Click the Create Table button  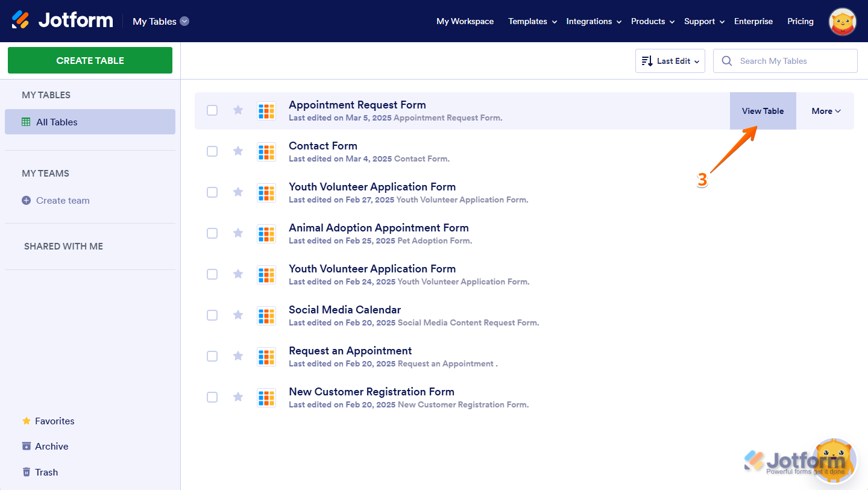click(x=90, y=60)
